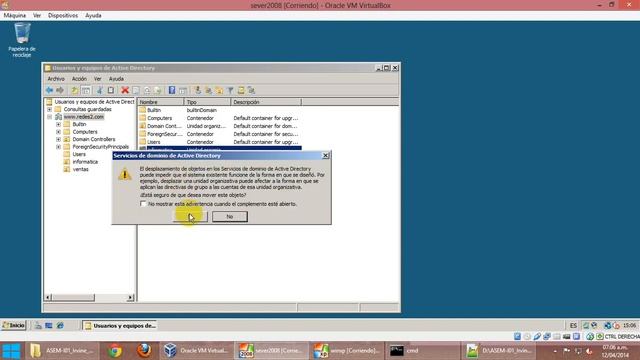Viewport: 640px width, 360px height.
Task: Click the Up one level folder icon
Action: [x=75, y=90]
